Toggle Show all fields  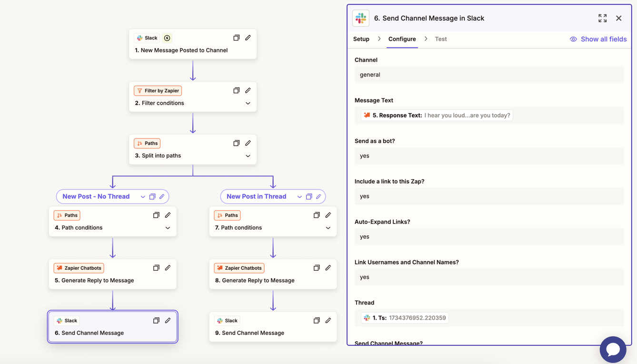coord(598,39)
